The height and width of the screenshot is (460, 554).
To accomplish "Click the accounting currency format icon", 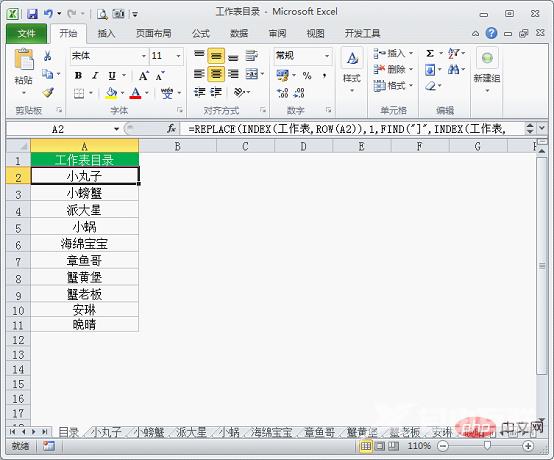I will (x=283, y=75).
